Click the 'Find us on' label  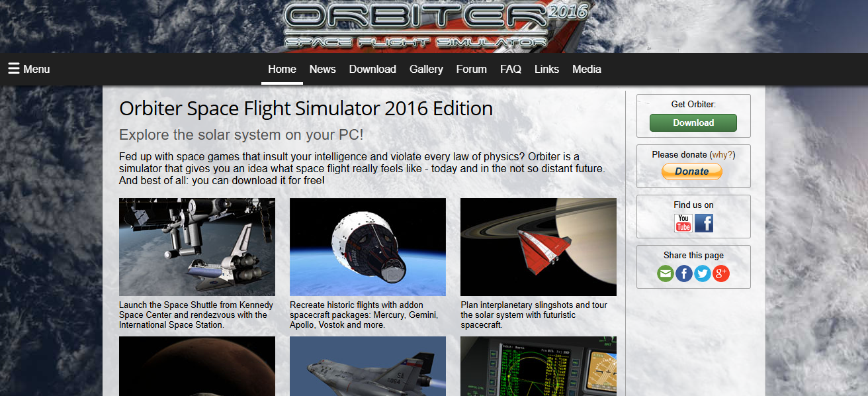pos(693,205)
